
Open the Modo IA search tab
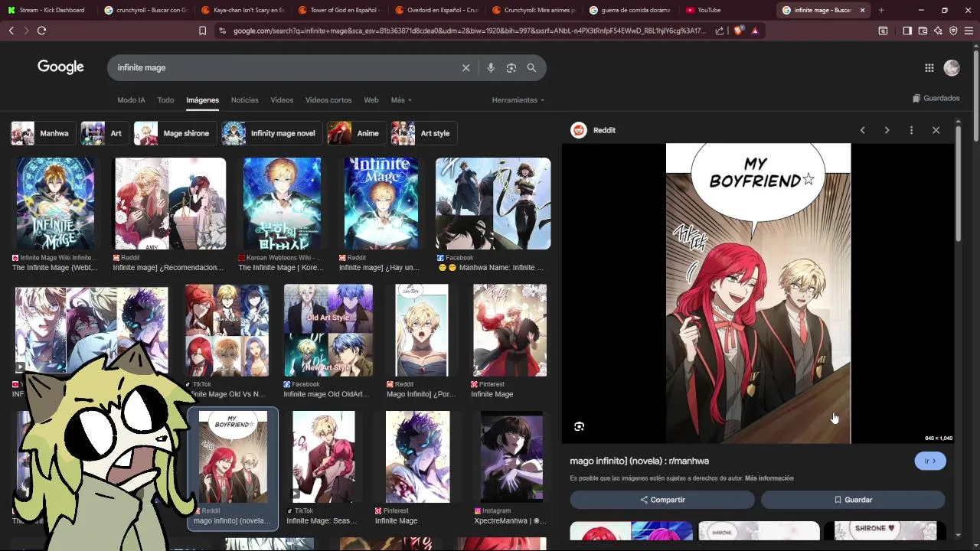[x=131, y=100]
